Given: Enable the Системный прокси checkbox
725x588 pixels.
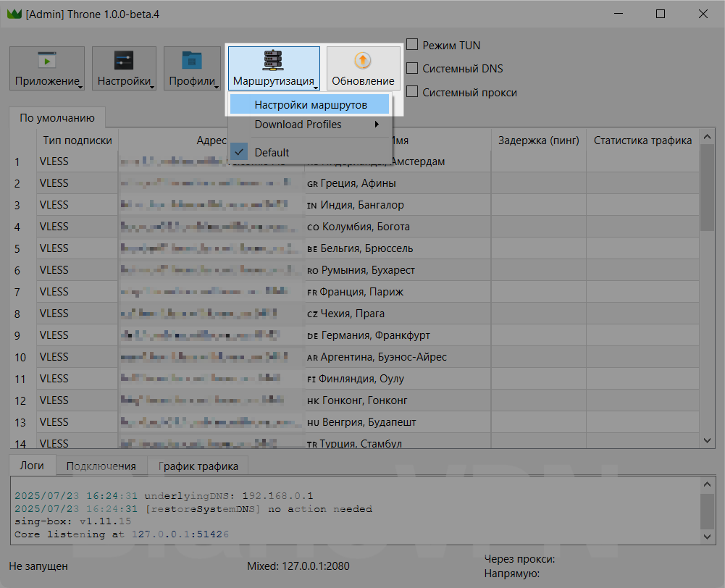Looking at the screenshot, I should point(412,92).
